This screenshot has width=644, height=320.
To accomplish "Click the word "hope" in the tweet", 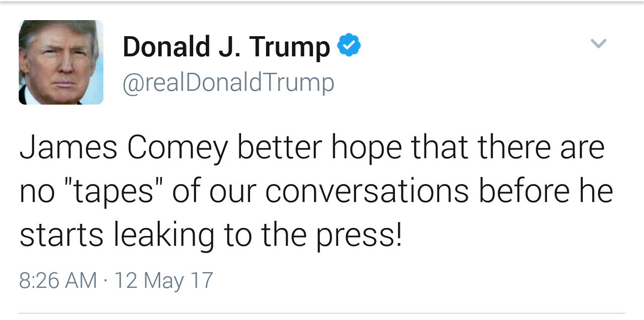I will point(366,149).
